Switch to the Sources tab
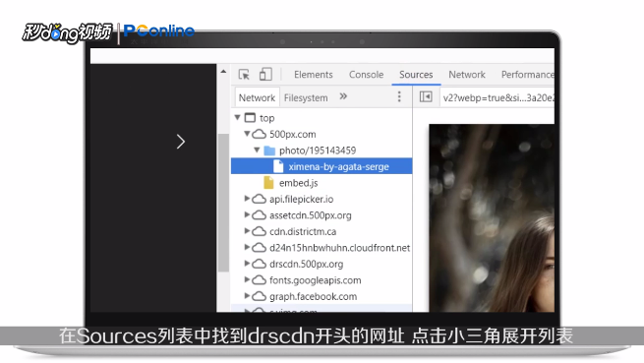 [x=416, y=75]
